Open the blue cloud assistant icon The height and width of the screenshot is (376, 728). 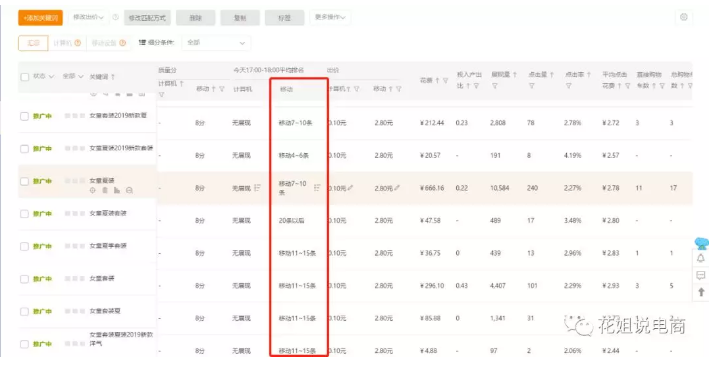702,243
